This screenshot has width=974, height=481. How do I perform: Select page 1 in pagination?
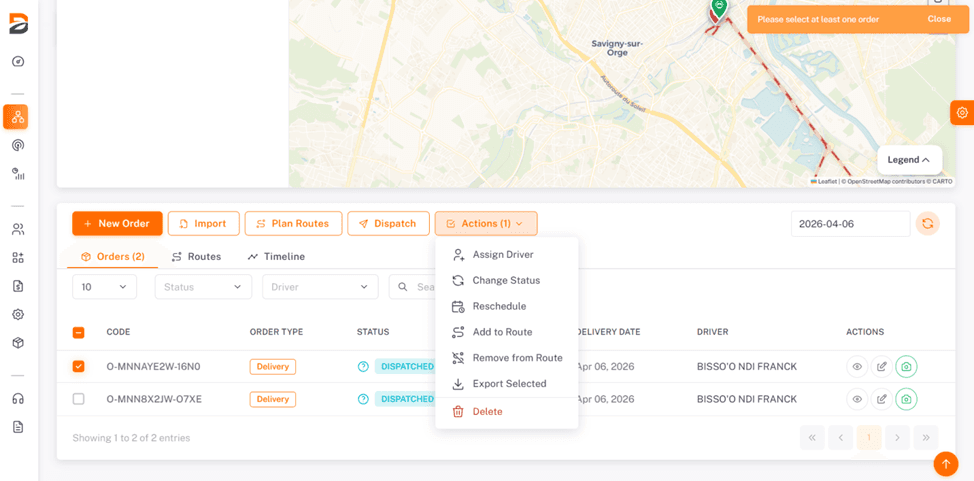pyautogui.click(x=869, y=437)
